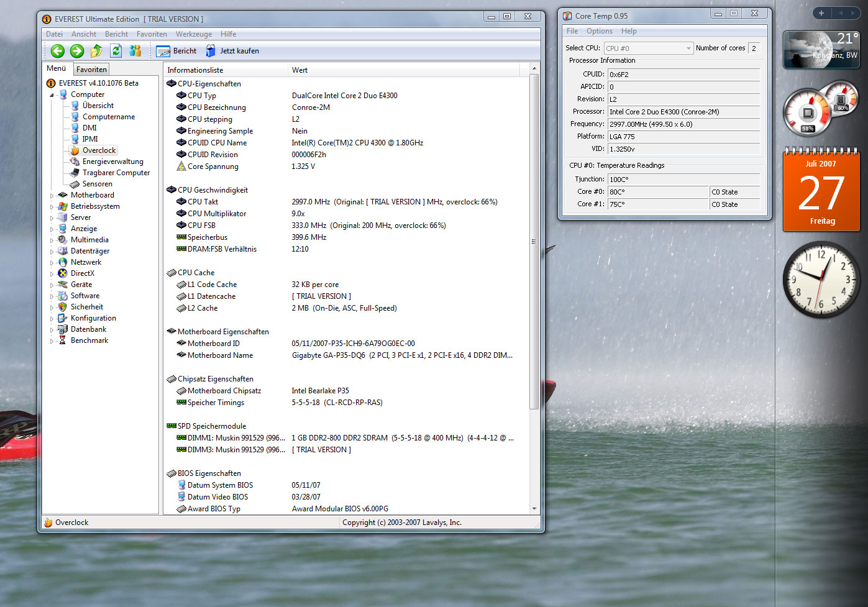Select the Motherboard Name row

[346, 355]
